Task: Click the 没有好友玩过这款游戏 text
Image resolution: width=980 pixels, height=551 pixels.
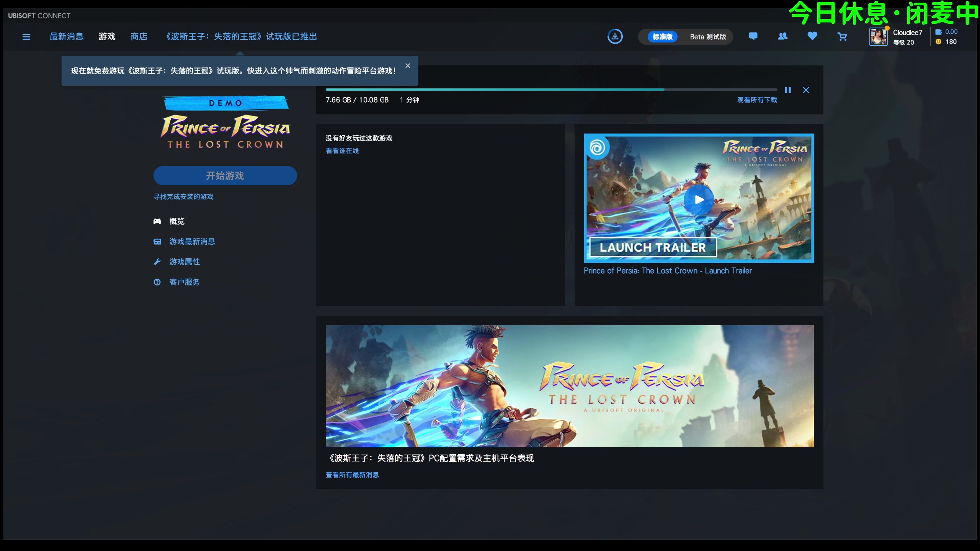Action: point(359,138)
